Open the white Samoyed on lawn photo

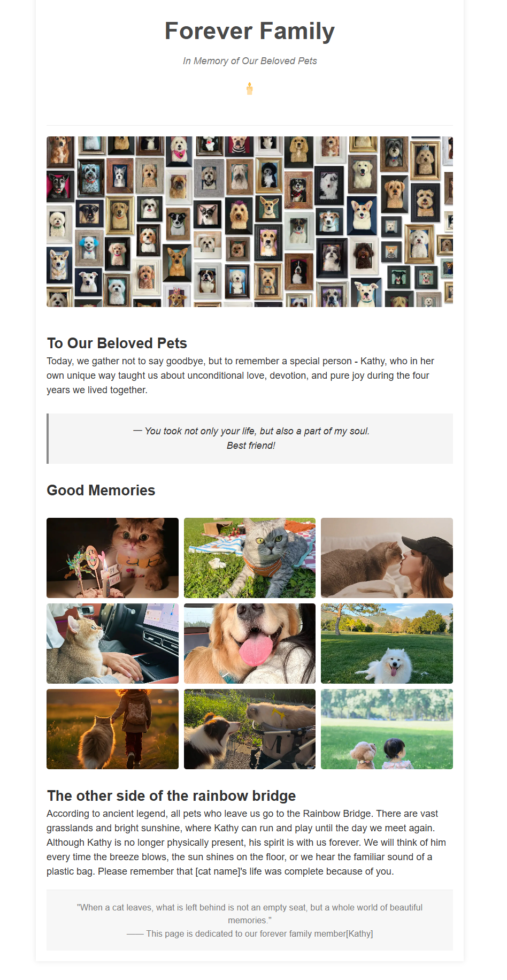(387, 644)
